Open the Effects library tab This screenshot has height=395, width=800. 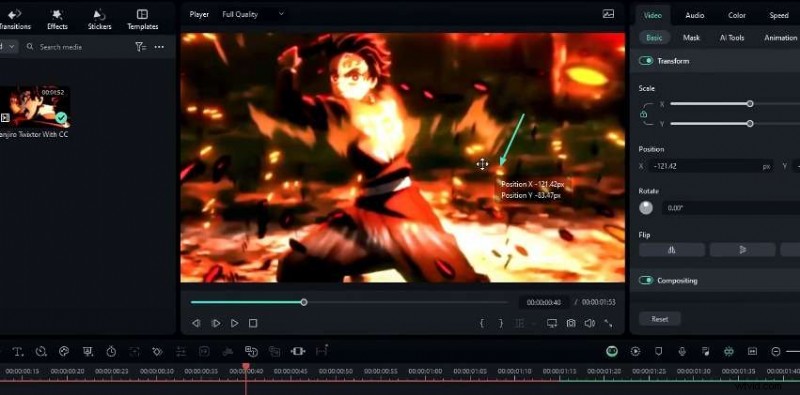[x=57, y=19]
